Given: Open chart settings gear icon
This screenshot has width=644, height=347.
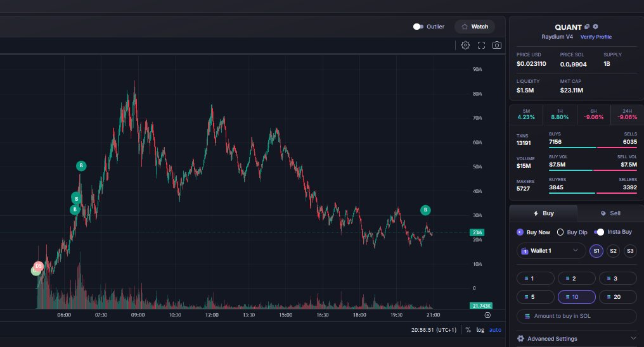Looking at the screenshot, I should (x=465, y=45).
